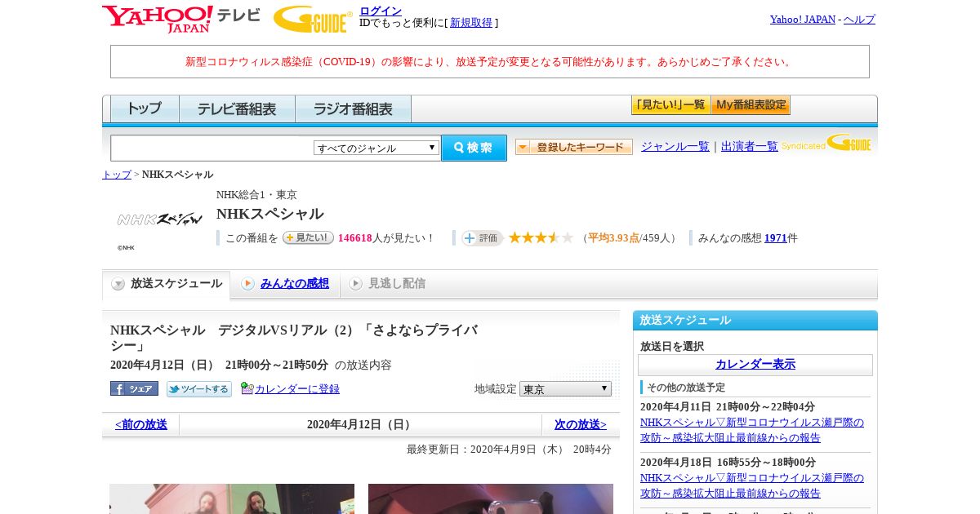
Task: Open the 1971 件 reviews count link
Action: tap(776, 238)
